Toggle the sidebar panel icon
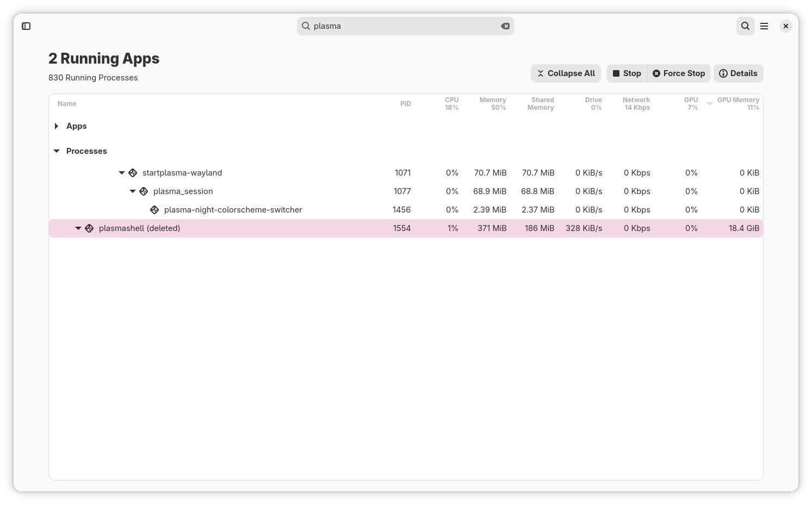This screenshot has width=812, height=505. (x=26, y=26)
